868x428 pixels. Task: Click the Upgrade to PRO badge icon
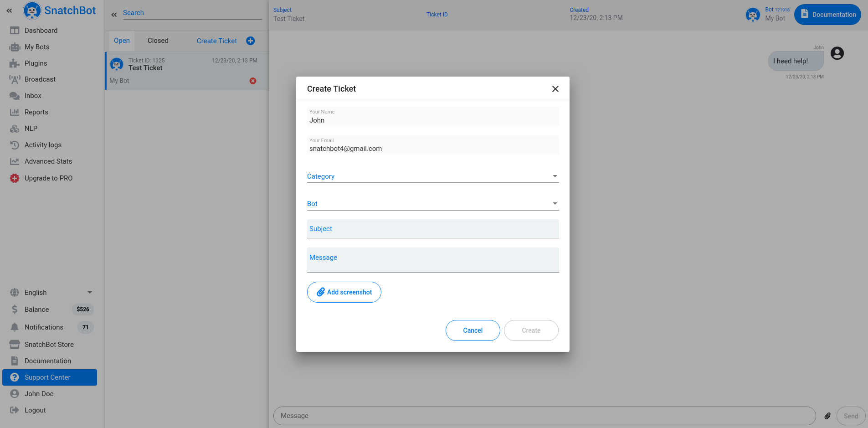pyautogui.click(x=15, y=178)
